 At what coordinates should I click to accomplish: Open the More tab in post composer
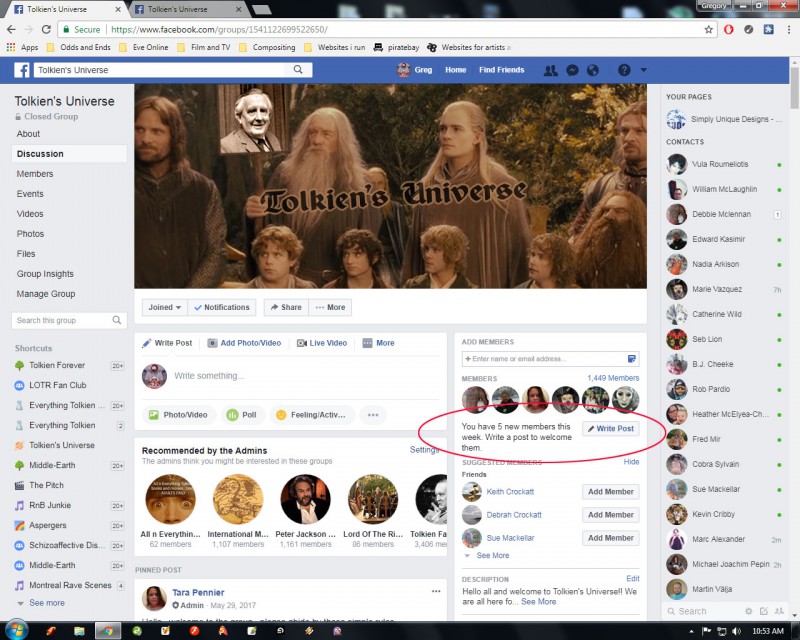379,343
